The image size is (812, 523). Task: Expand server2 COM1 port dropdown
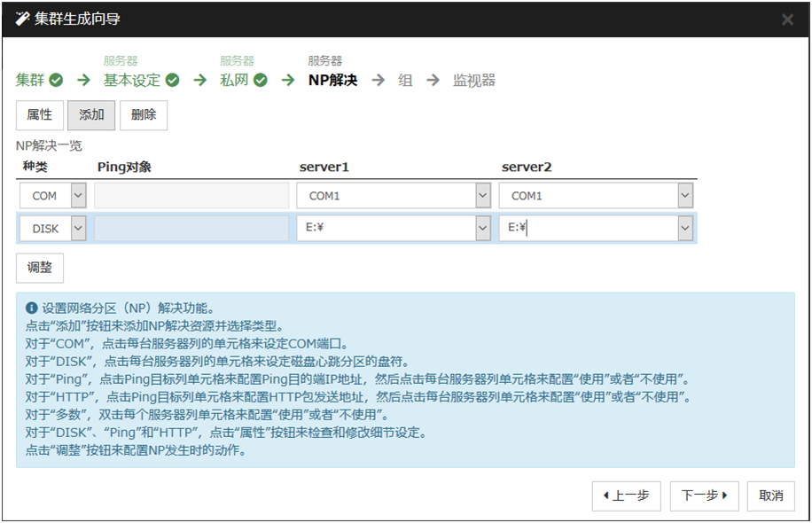685,196
